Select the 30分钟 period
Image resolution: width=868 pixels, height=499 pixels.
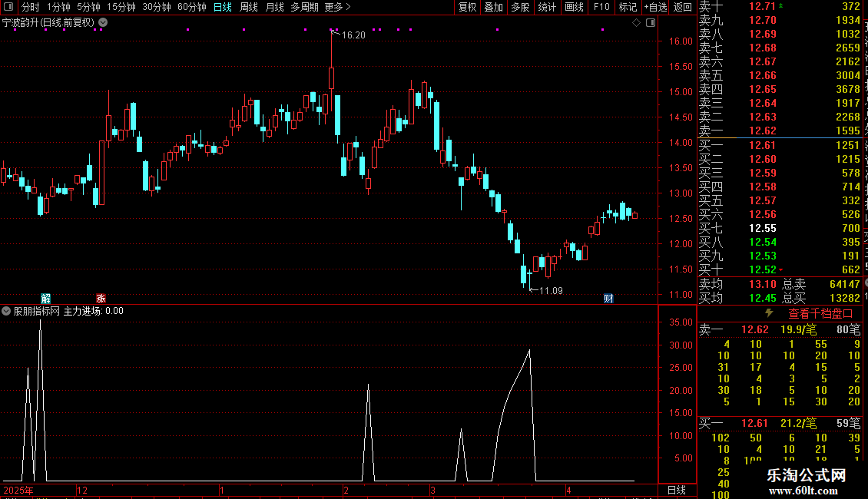point(156,7)
